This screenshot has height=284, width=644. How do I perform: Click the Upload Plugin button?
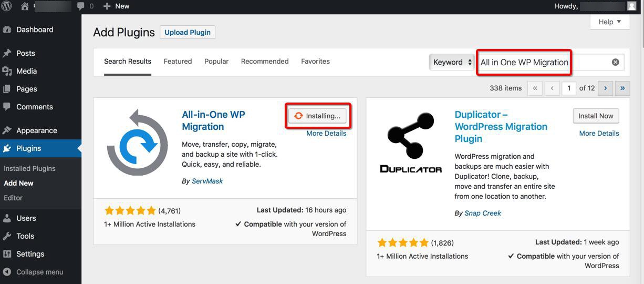coord(188,33)
